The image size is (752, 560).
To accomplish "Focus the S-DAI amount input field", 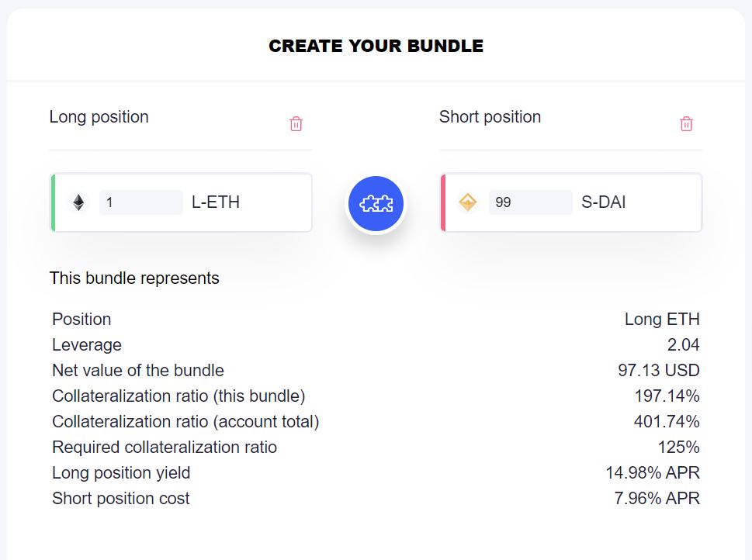I will (x=531, y=202).
